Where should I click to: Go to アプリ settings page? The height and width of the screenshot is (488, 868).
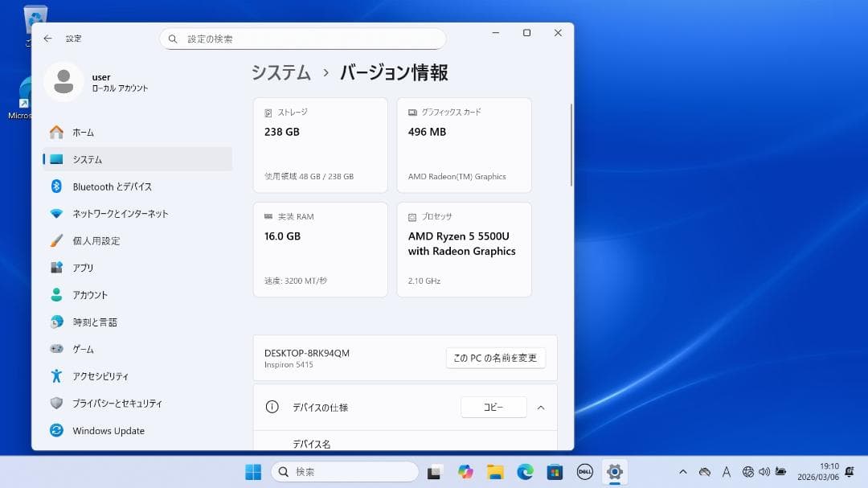click(137, 268)
